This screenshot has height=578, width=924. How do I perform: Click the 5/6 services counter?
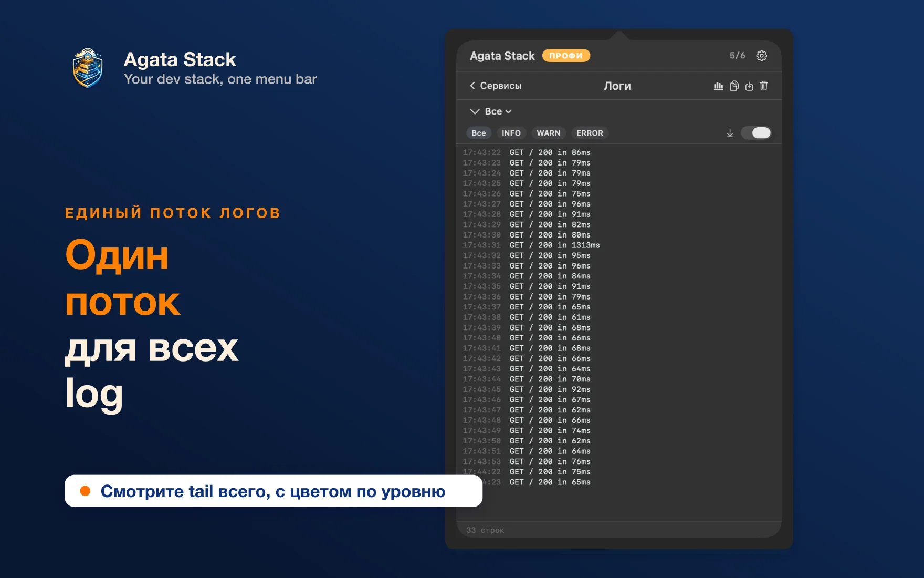pyautogui.click(x=737, y=56)
